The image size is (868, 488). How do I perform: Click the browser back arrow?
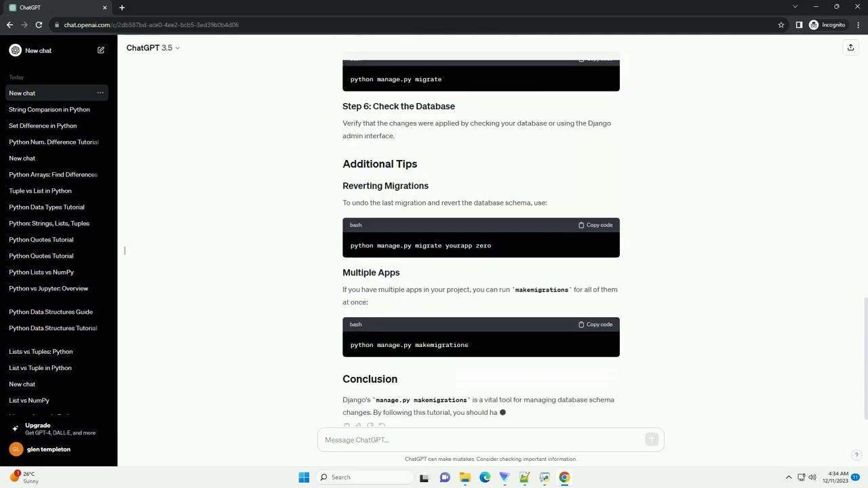point(9,25)
